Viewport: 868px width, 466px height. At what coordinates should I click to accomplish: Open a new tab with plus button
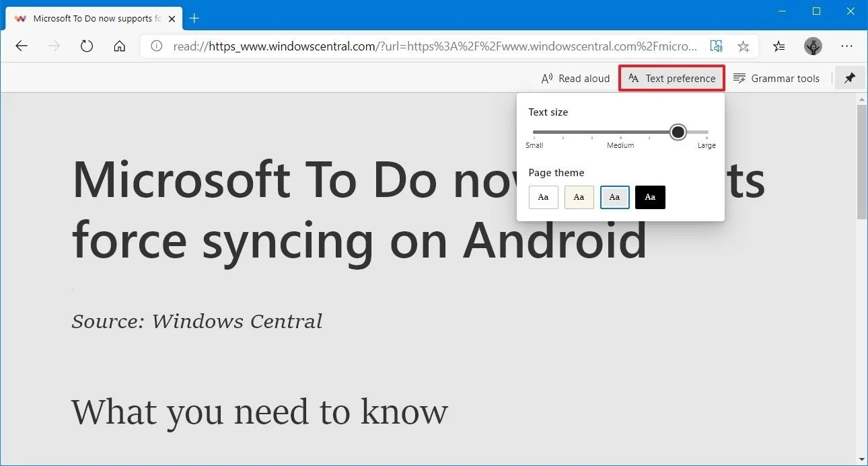point(194,18)
